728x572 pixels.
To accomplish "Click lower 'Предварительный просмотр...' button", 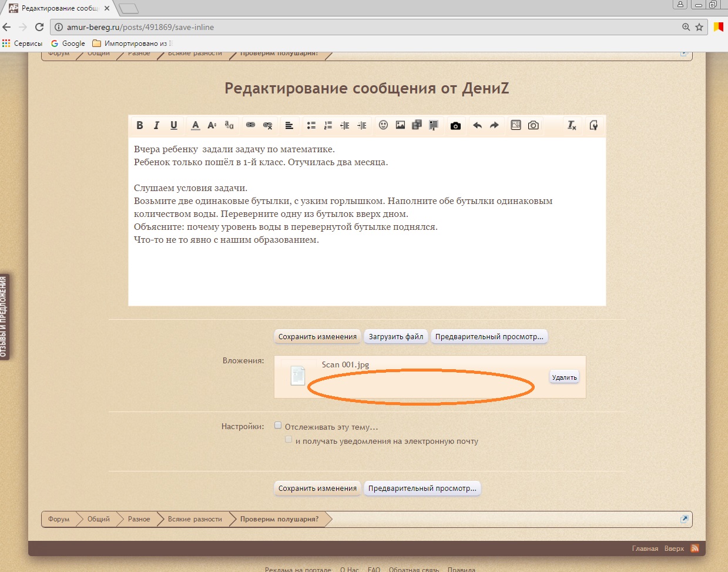I will [x=422, y=488].
